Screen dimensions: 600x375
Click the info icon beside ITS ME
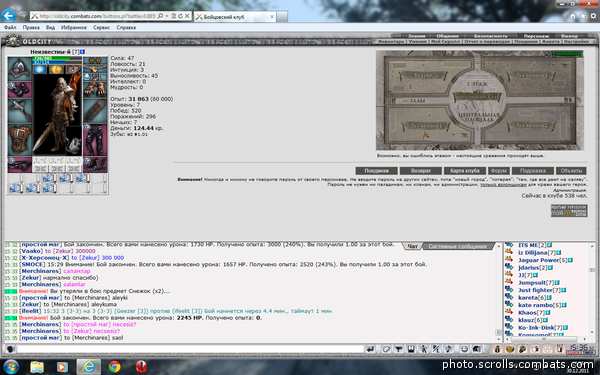click(x=549, y=245)
